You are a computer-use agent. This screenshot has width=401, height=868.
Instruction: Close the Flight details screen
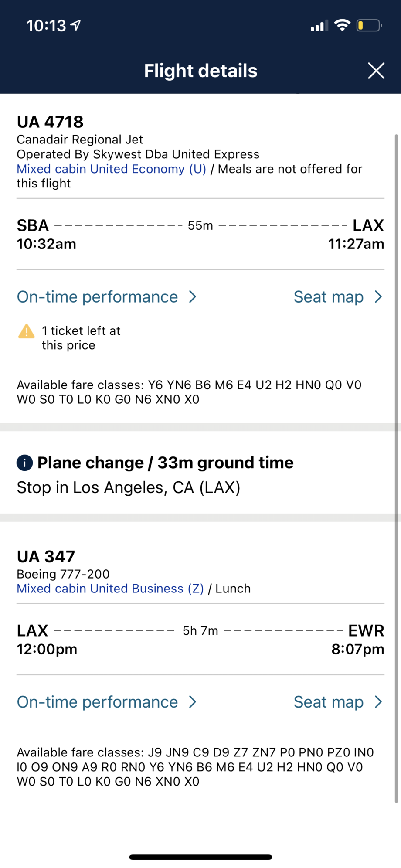tap(376, 71)
